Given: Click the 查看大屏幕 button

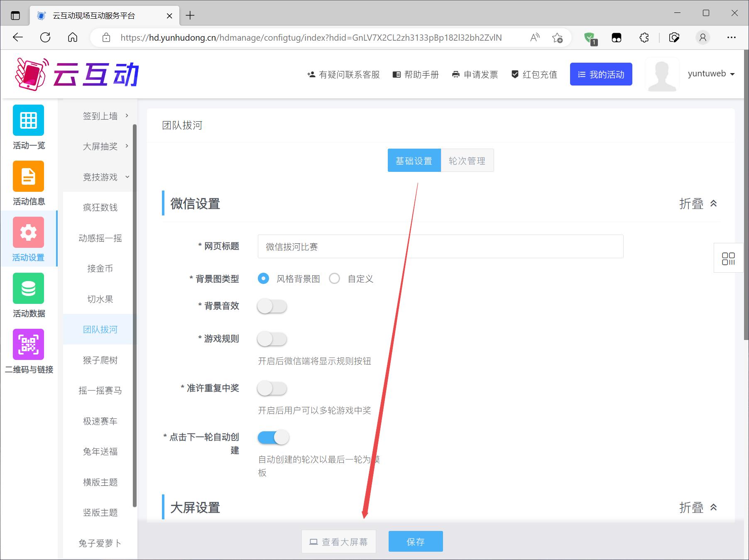Looking at the screenshot, I should pos(338,542).
